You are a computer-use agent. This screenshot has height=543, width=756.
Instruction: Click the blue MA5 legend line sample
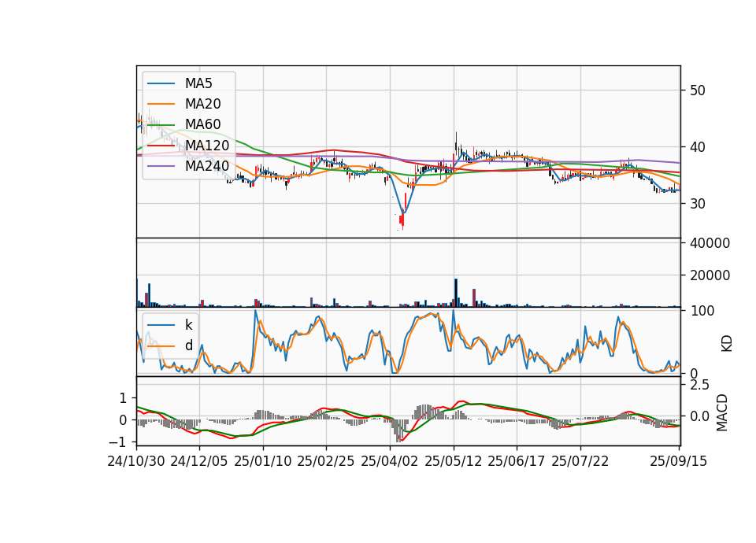(161, 84)
